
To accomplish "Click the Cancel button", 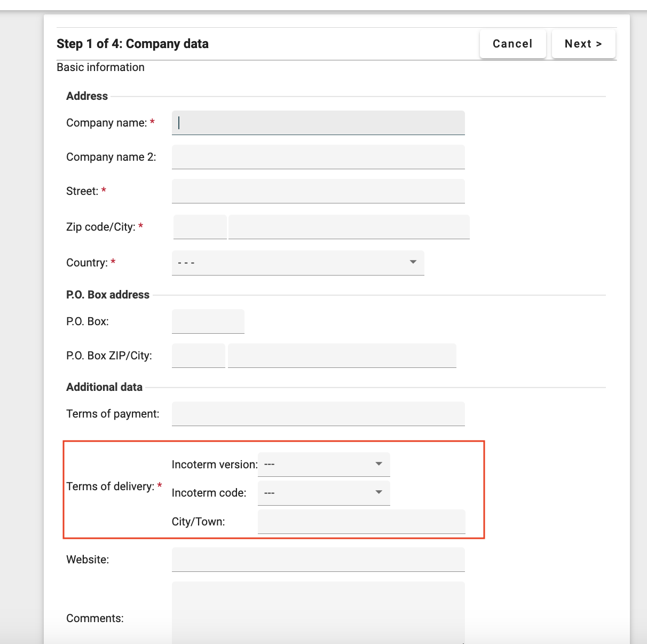I will pos(512,44).
